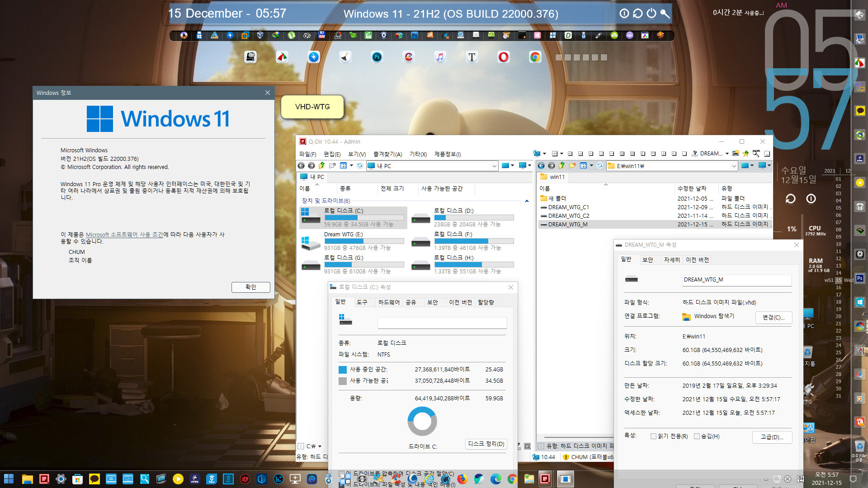Click the Q-Dir favorites star icon

pyautogui.click(x=746, y=154)
